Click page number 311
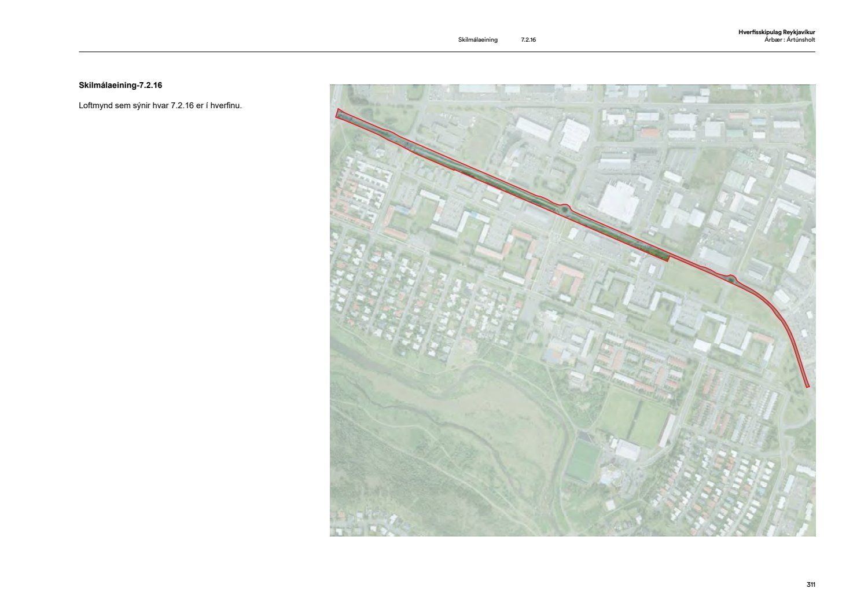Viewport: 868px width, 614px height. pos(811,584)
